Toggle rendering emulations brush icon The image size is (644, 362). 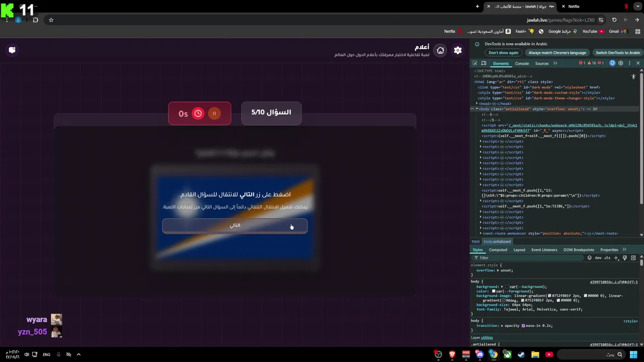point(625,258)
